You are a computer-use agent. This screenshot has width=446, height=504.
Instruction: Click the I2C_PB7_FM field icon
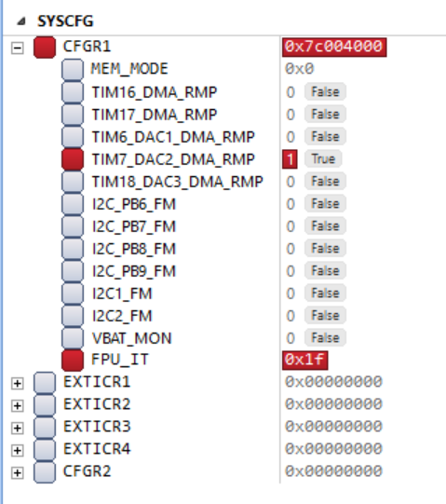73,226
